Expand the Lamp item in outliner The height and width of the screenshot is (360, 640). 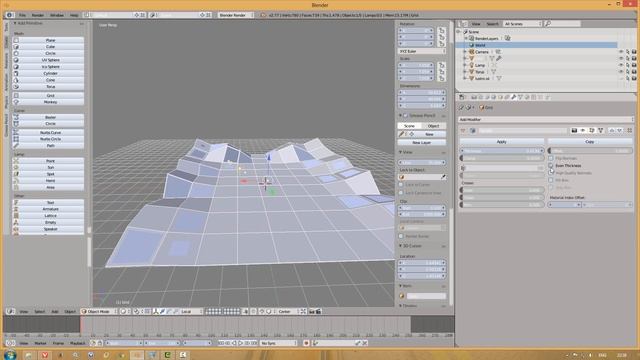pyautogui.click(x=464, y=65)
